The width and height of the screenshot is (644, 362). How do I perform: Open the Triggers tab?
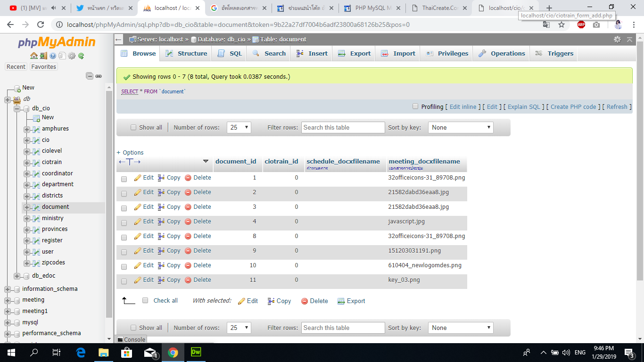[x=554, y=53]
